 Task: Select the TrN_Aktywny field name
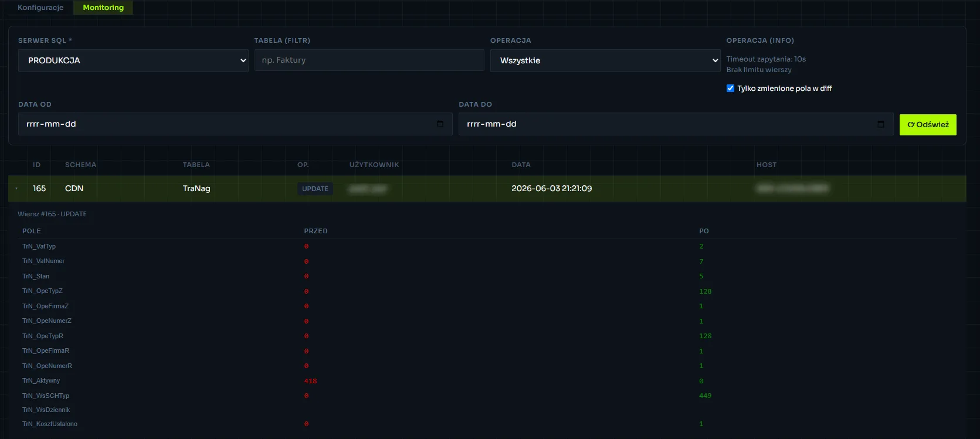(41, 380)
